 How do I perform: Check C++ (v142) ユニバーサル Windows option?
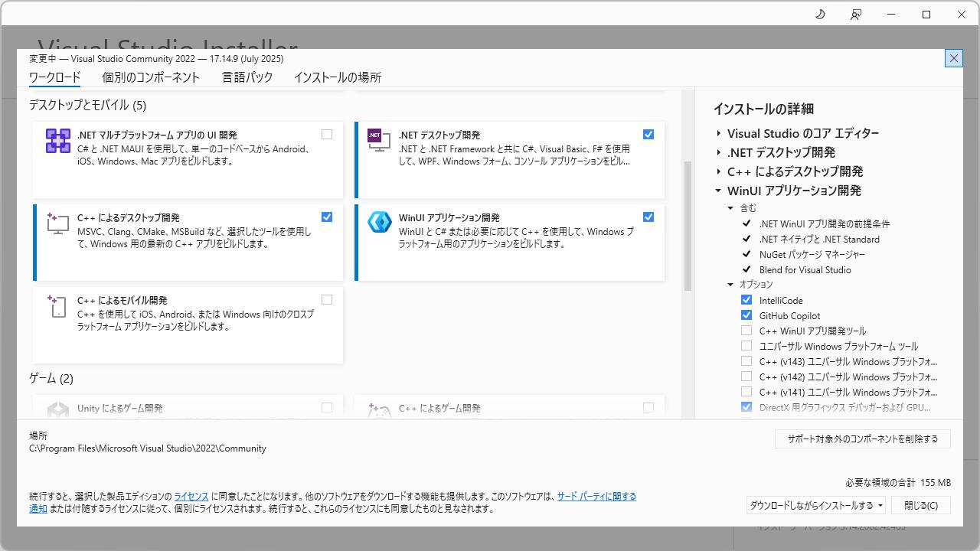[746, 377]
